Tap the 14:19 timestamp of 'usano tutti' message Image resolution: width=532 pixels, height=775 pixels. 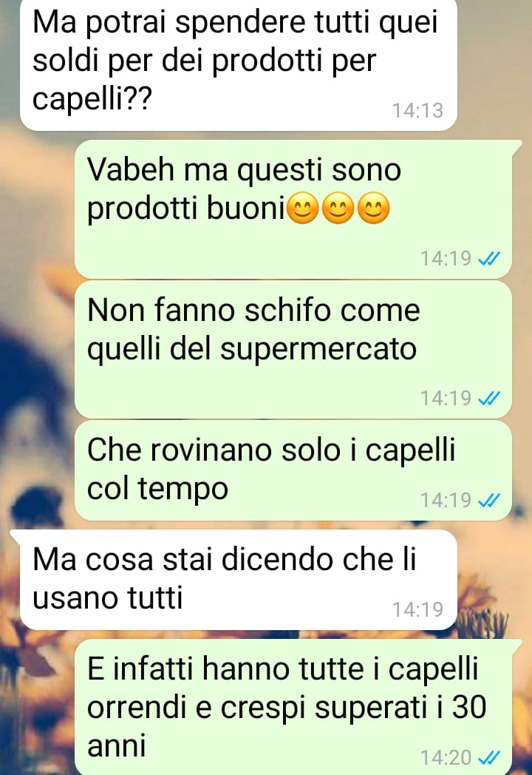click(x=418, y=610)
